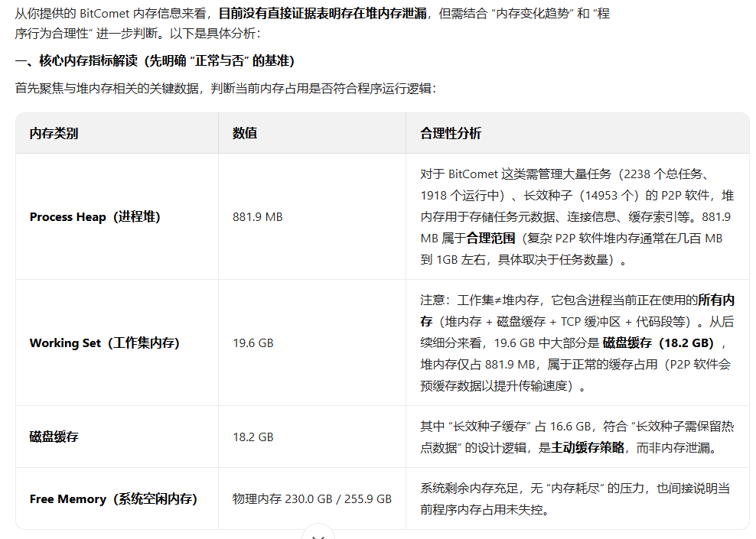Click the 合理性分析 column header
Viewport: 756px width, 539px height.
coord(451,133)
